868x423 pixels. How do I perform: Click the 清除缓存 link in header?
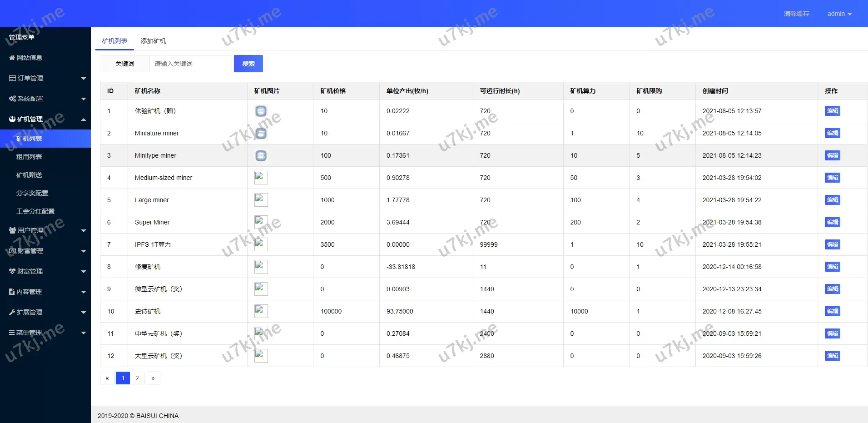point(796,14)
